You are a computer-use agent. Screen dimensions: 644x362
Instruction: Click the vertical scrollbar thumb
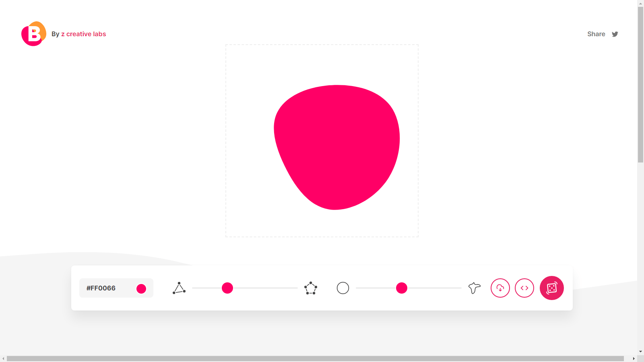tap(640, 84)
